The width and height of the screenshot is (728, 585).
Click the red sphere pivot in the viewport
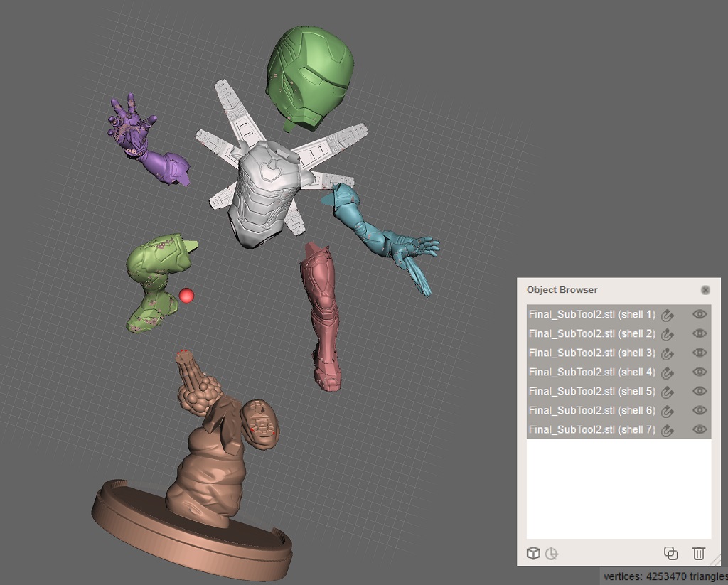(x=187, y=295)
